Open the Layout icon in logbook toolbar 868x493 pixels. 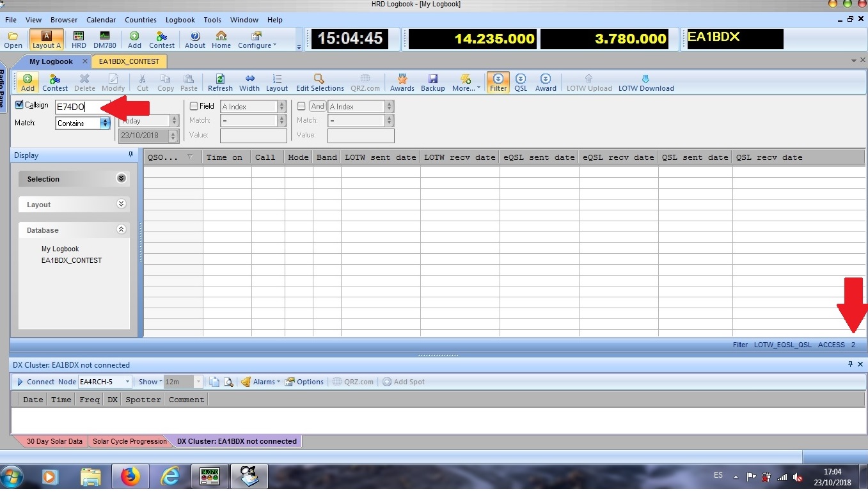(x=277, y=83)
